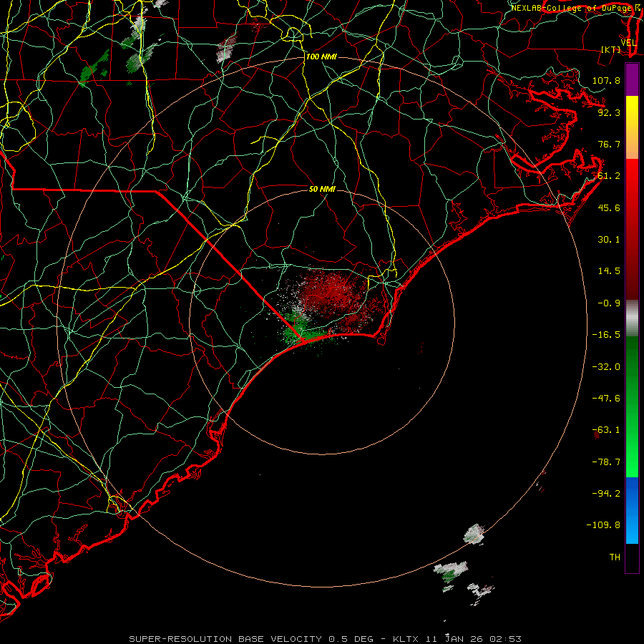
Task: Click the 14.5 velocity scale value
Action: click(609, 271)
